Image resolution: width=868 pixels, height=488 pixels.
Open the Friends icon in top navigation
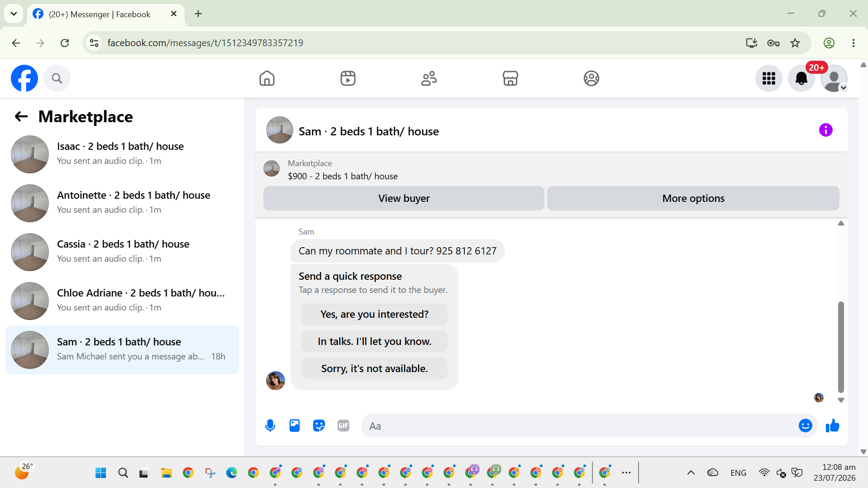coord(429,78)
